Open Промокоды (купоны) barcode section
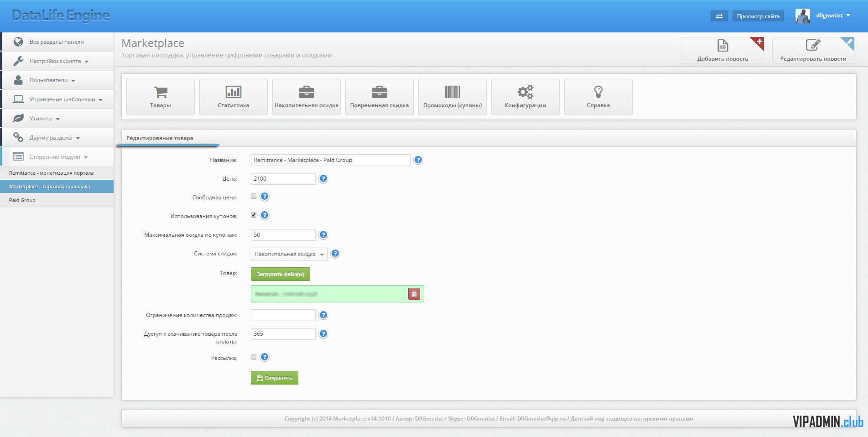 pyautogui.click(x=452, y=97)
